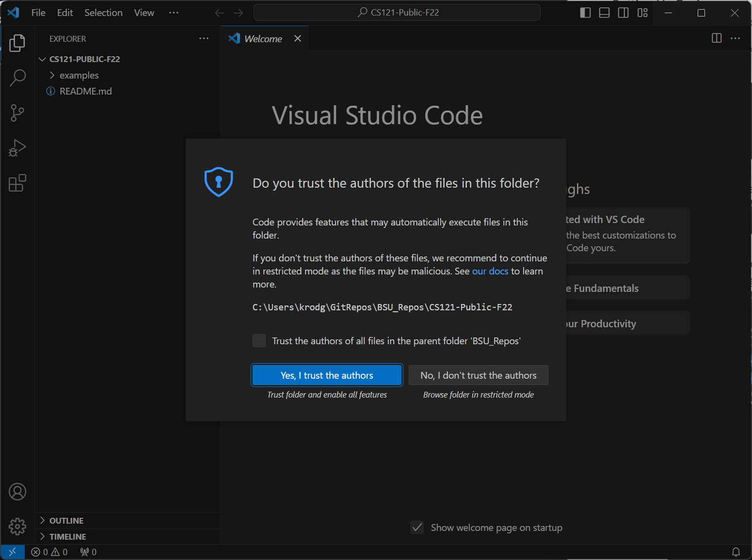Open the File menu
Viewport: 752px width, 560px height.
point(38,13)
